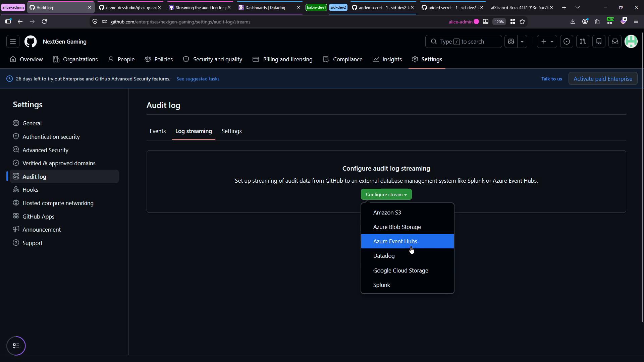Viewport: 644px width, 362px height.
Task: Choose Splunk from the stream menu
Action: (x=407, y=285)
